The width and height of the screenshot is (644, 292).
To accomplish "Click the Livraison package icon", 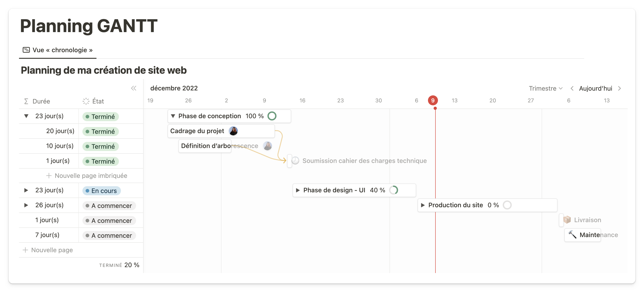I will pyautogui.click(x=567, y=220).
